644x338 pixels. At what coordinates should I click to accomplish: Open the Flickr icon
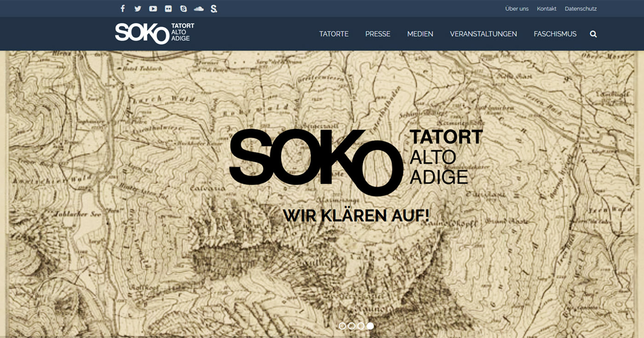(168, 8)
